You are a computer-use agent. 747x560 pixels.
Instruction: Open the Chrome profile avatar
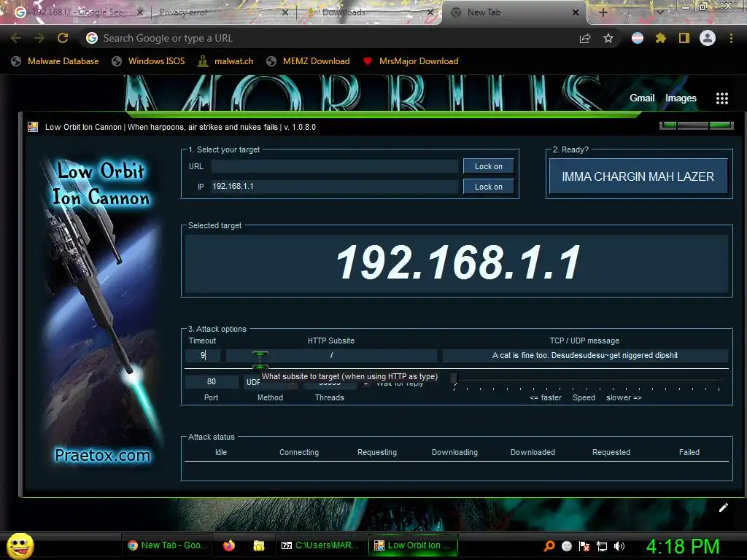click(708, 38)
